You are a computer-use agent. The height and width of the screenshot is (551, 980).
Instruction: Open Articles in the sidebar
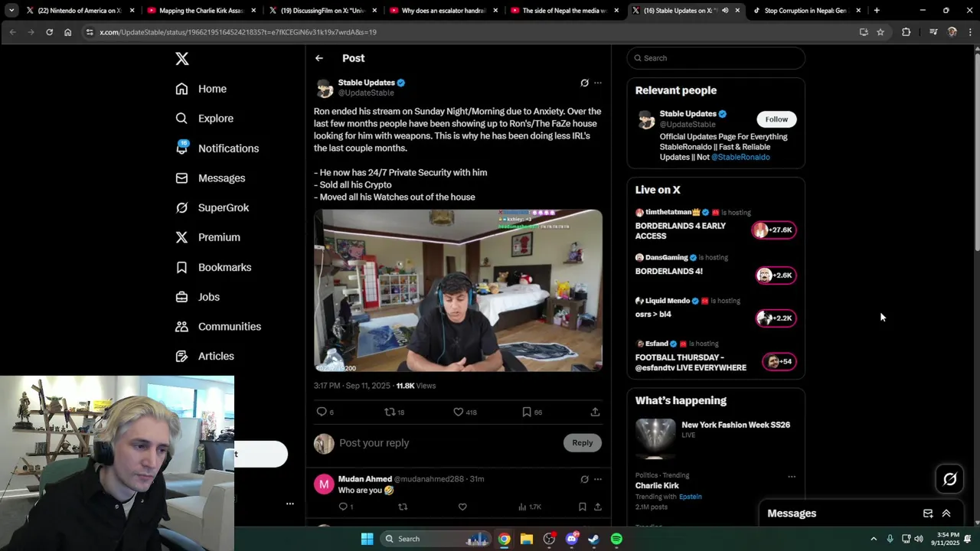click(204, 356)
